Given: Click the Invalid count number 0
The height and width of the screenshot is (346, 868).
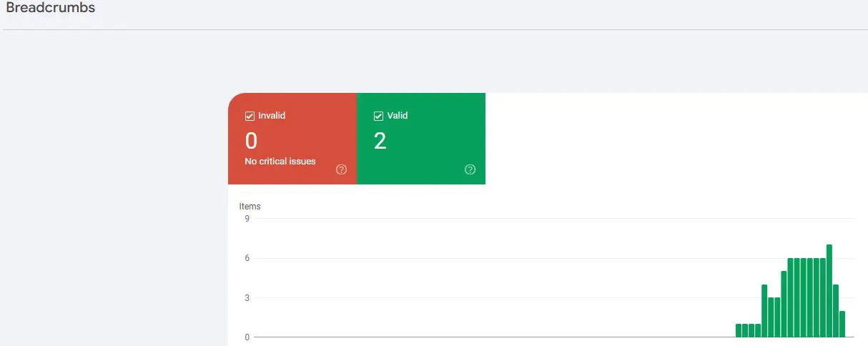Looking at the screenshot, I should coord(251,142).
